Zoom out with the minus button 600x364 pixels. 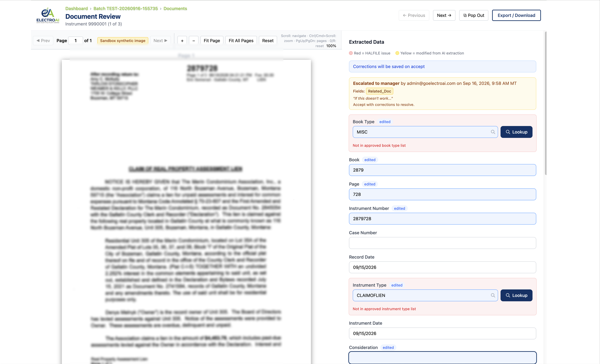coord(194,41)
